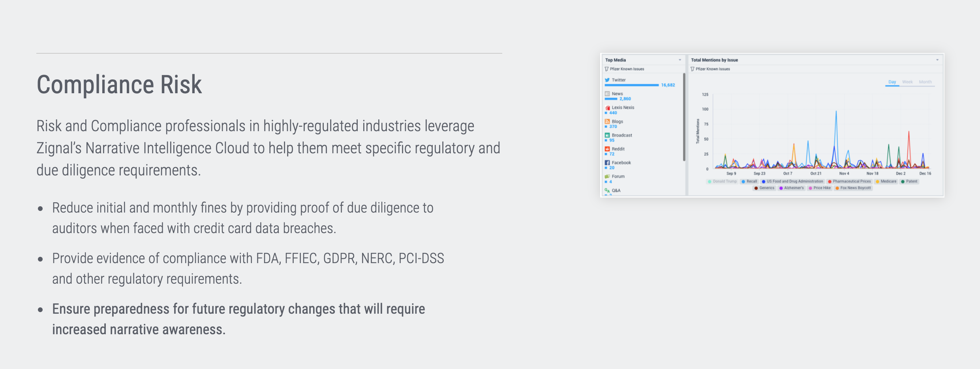The height and width of the screenshot is (369, 980).
Task: Select the Broadcast source icon
Action: [607, 135]
